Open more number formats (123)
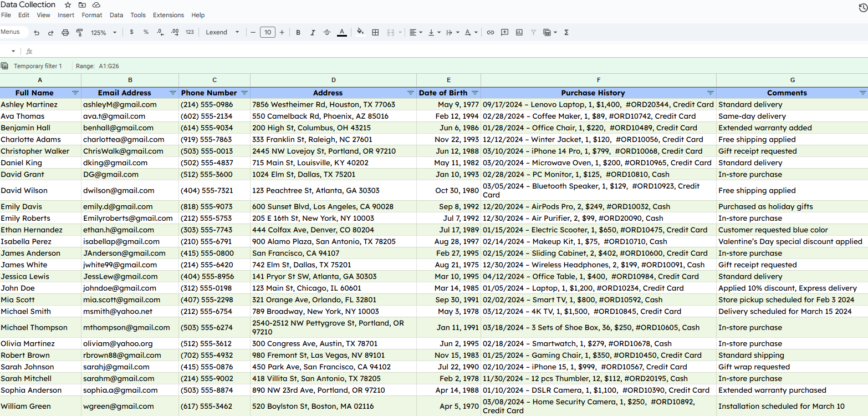This screenshot has width=868, height=416. (x=190, y=32)
